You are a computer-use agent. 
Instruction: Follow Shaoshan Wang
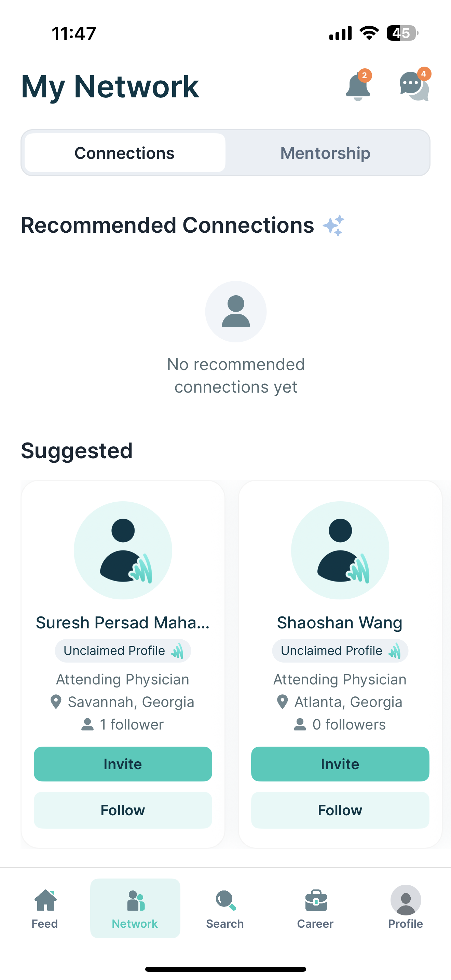pyautogui.click(x=340, y=810)
